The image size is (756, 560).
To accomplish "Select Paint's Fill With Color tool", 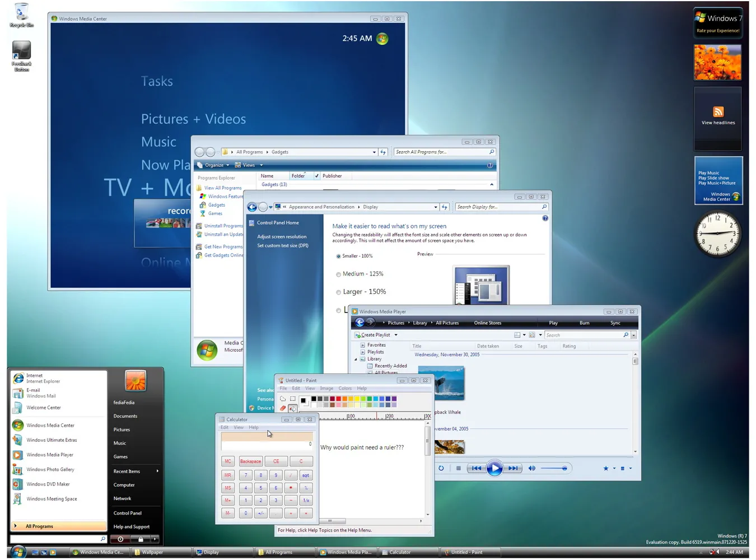I will (293, 408).
